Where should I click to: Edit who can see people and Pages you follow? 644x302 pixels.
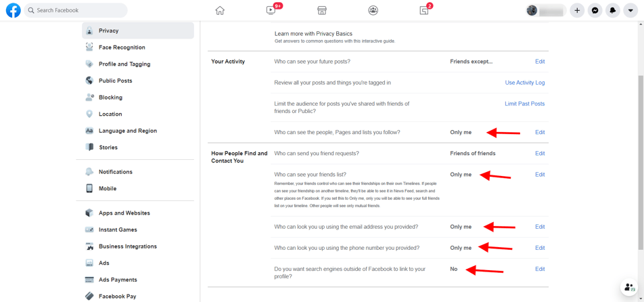pyautogui.click(x=540, y=132)
